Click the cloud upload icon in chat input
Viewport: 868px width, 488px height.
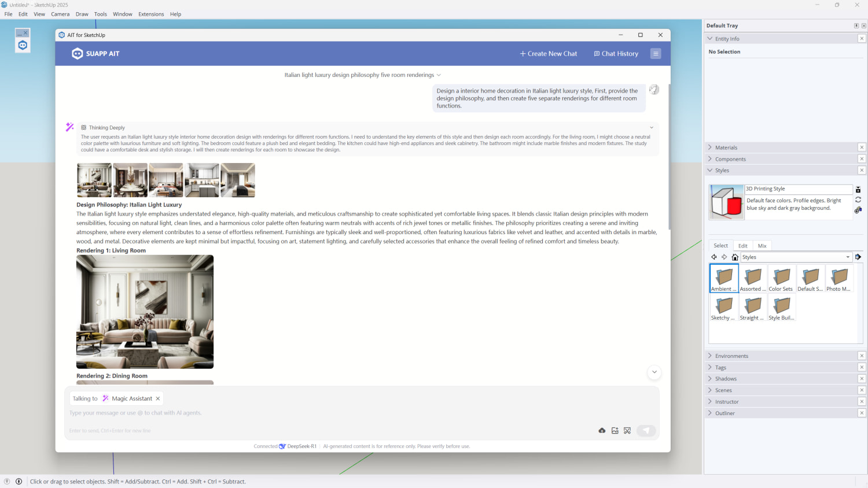click(x=602, y=431)
